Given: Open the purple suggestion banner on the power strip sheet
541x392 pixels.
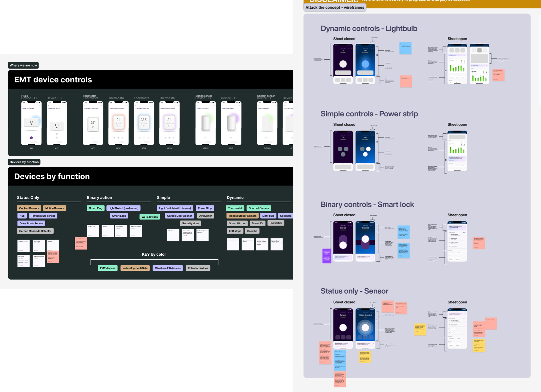Looking at the screenshot, I should [457, 159].
